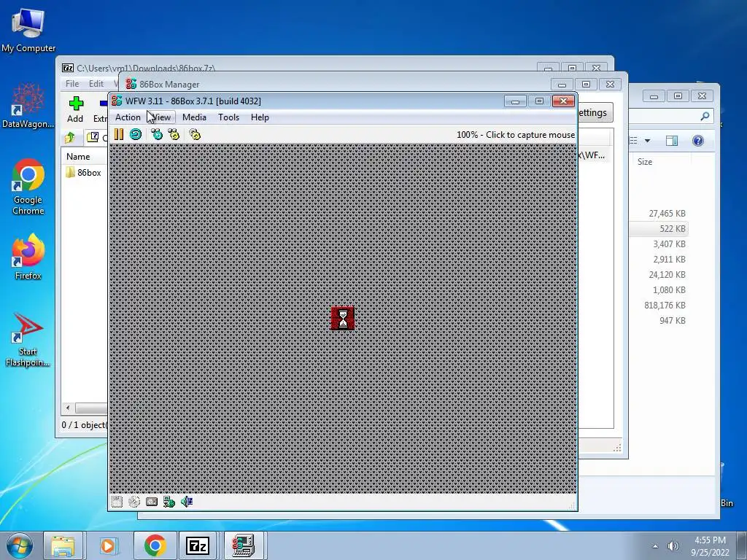Image resolution: width=747 pixels, height=560 pixels.
Task: Click the Add button in 7-Zip window
Action: tap(75, 110)
